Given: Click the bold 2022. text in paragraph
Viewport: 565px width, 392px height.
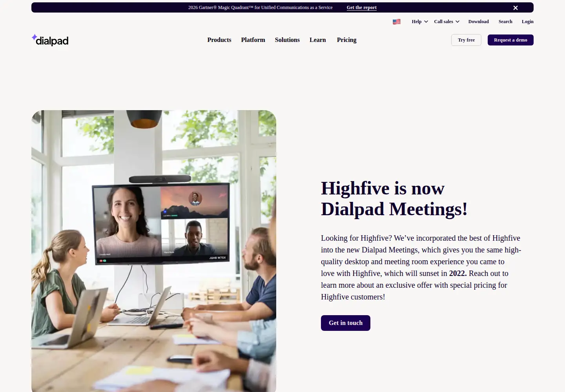Looking at the screenshot, I should coord(458,273).
